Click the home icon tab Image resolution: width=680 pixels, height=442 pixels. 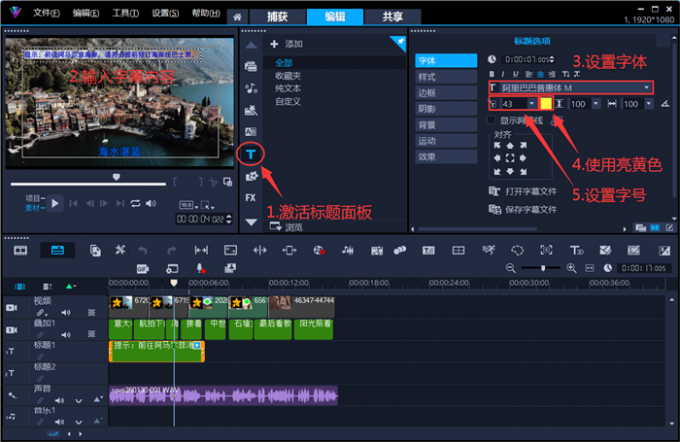[237, 17]
